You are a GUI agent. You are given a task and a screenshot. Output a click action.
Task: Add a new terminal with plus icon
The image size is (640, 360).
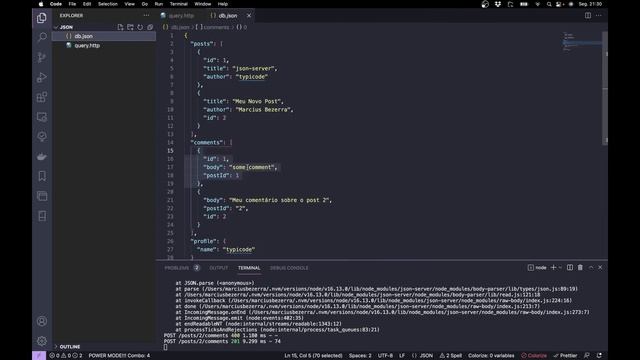pos(553,268)
